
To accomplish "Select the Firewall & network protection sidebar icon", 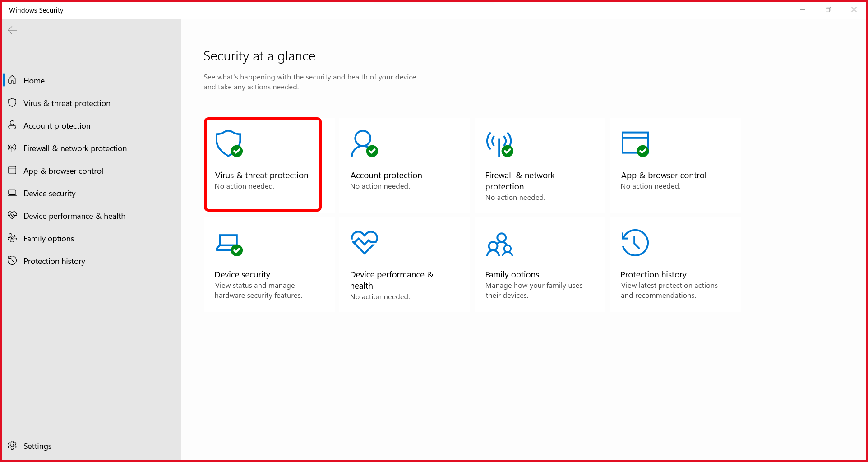I will point(12,148).
